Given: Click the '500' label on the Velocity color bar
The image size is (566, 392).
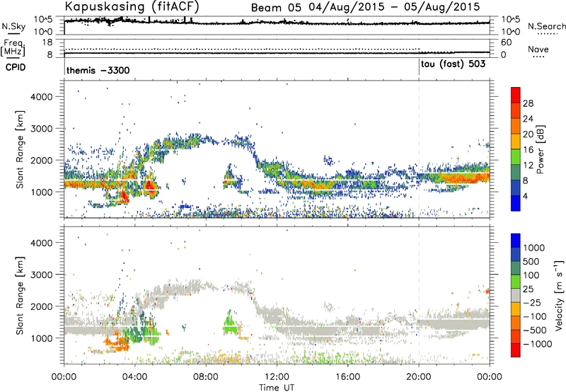Looking at the screenshot, I should point(531,262).
